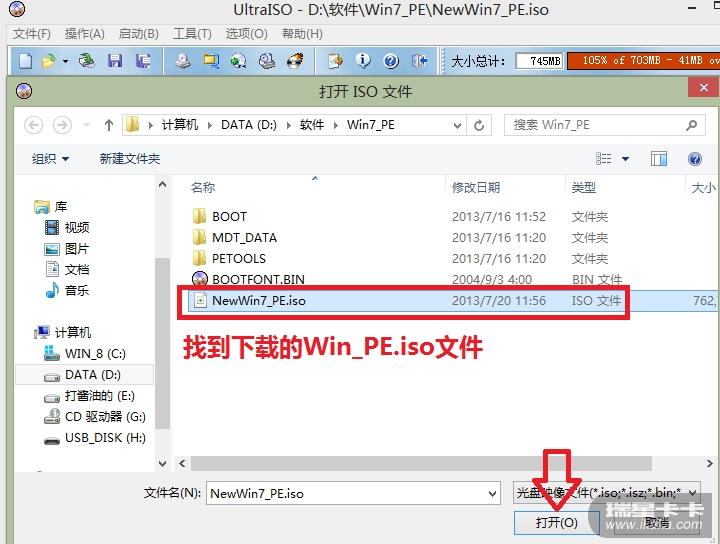The height and width of the screenshot is (544, 720).
Task: Expand the filename combo box dropdown
Action: coord(492,494)
